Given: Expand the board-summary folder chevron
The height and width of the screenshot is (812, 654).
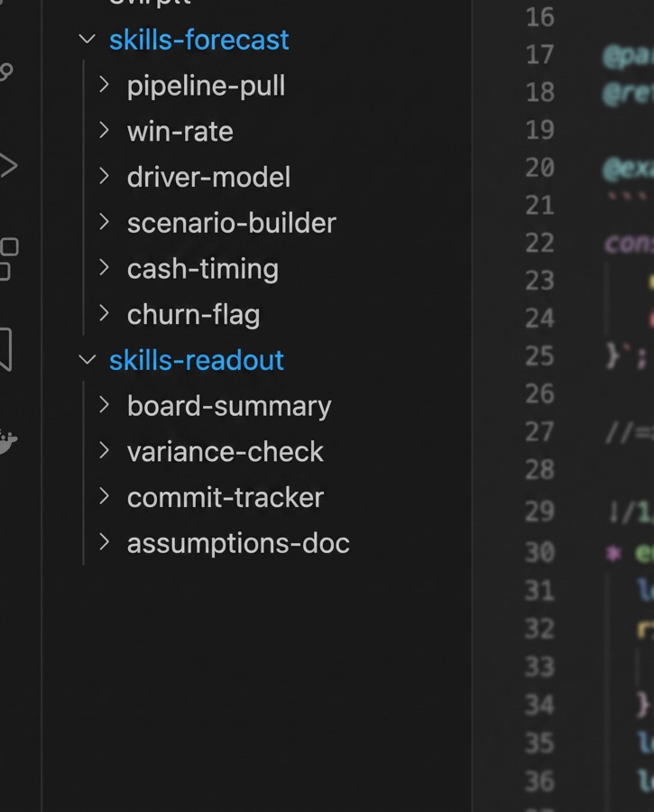Looking at the screenshot, I should click(x=104, y=405).
